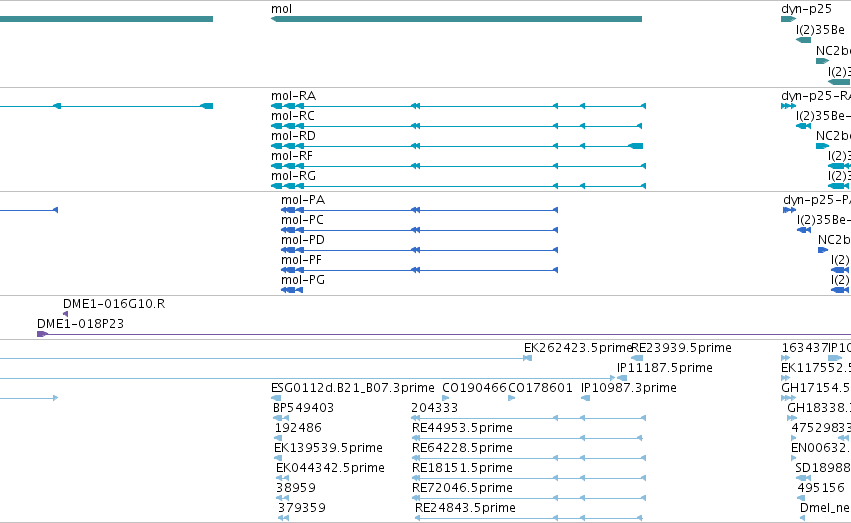The image size is (851, 523).
Task: Select transcript mol-RF label
Action: coord(292,156)
